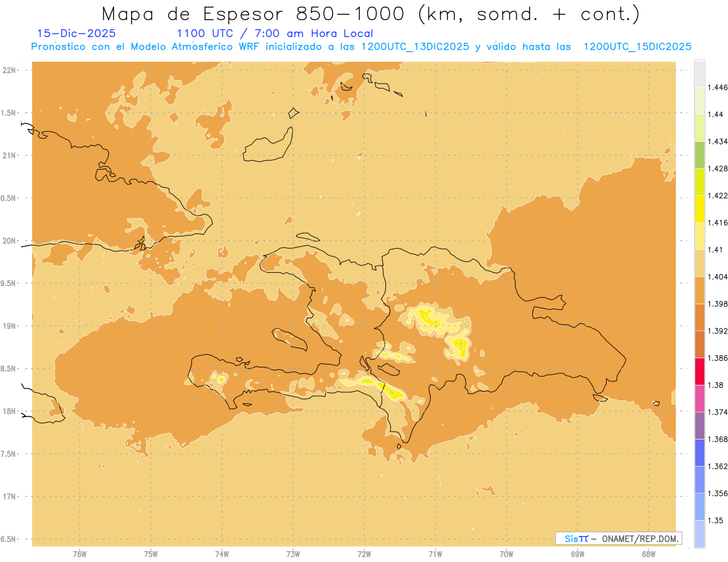728x562 pixels.
Task: Click the 1.446 colorbar value
Action: pos(717,87)
